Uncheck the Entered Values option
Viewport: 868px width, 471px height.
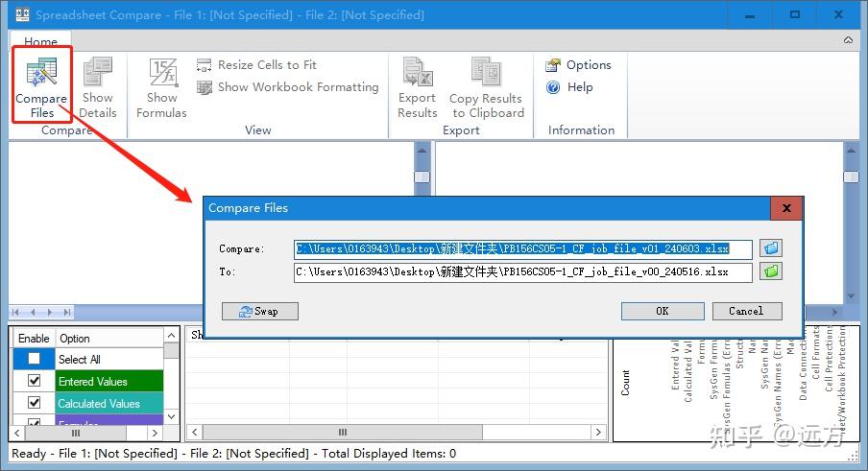click(34, 381)
